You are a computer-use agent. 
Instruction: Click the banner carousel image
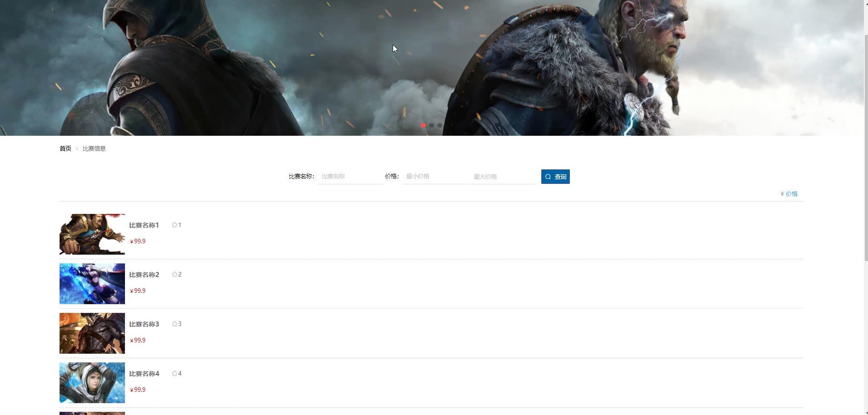[432, 68]
